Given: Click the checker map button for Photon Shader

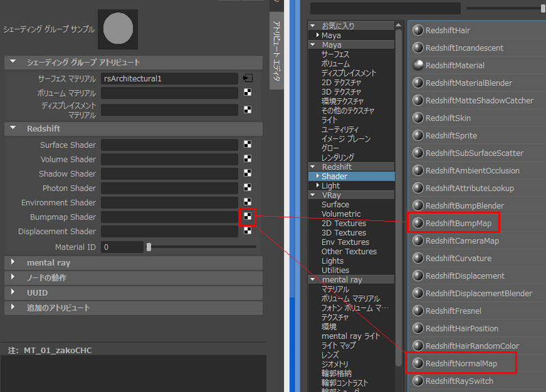Looking at the screenshot, I should point(248,187).
